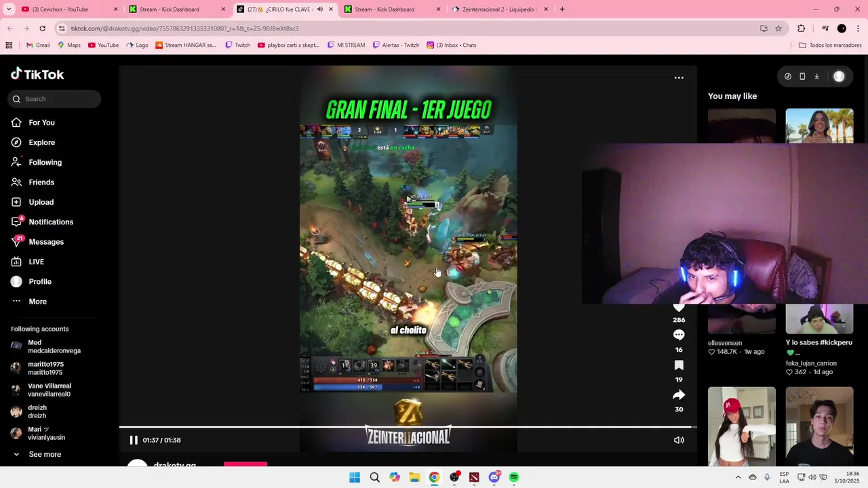868x488 pixels.
Task: Open the MI STREAM bookmark
Action: (x=346, y=45)
